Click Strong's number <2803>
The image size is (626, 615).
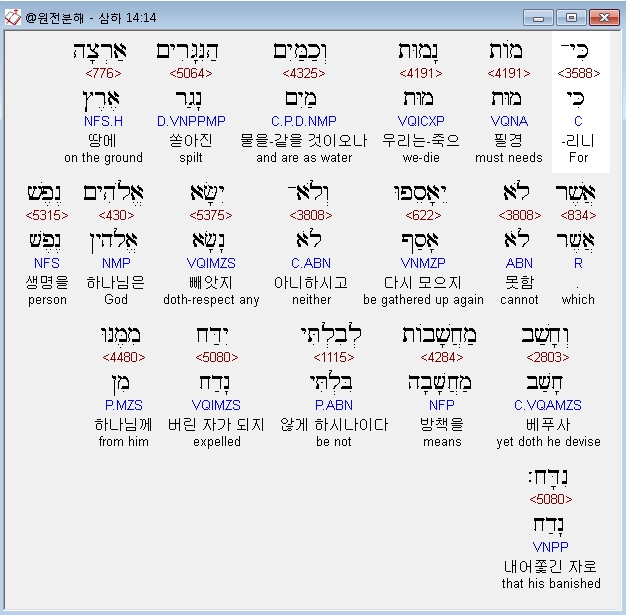coord(548,357)
